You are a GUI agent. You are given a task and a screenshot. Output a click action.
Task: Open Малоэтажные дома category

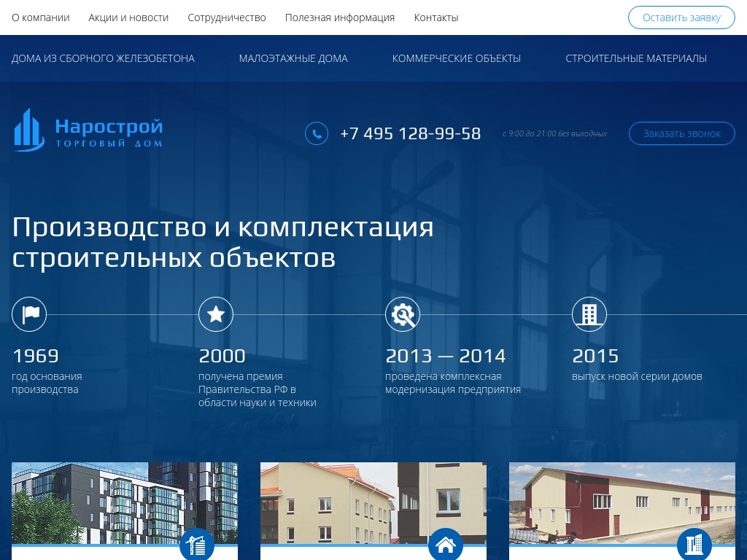tap(293, 58)
